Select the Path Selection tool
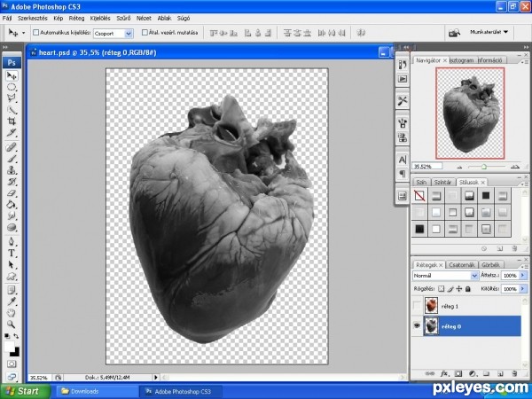This screenshot has height=399, width=532. (12, 264)
